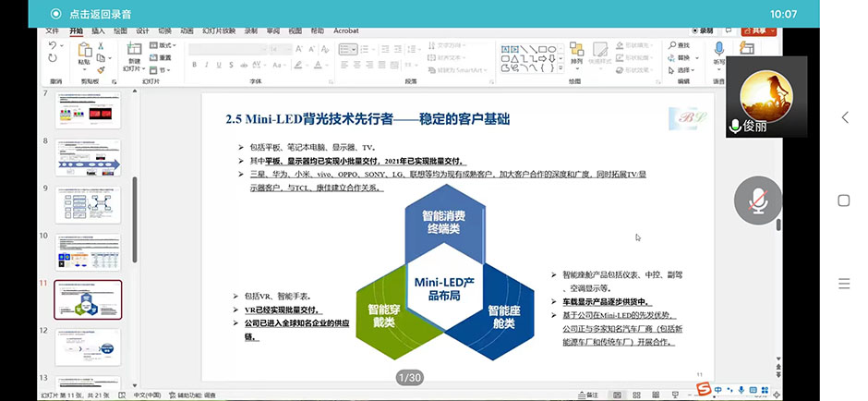This screenshot has height=401, width=868.
Task: Open the File (文件) menu
Action: click(52, 31)
